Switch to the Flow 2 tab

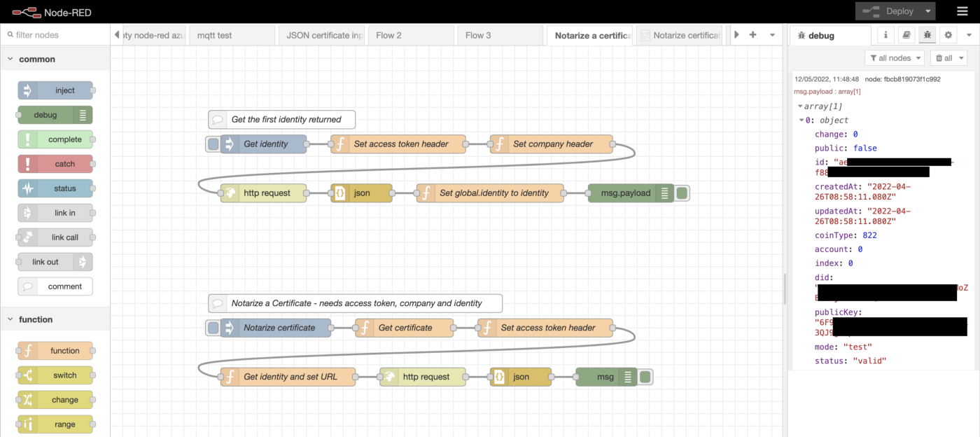(x=388, y=35)
